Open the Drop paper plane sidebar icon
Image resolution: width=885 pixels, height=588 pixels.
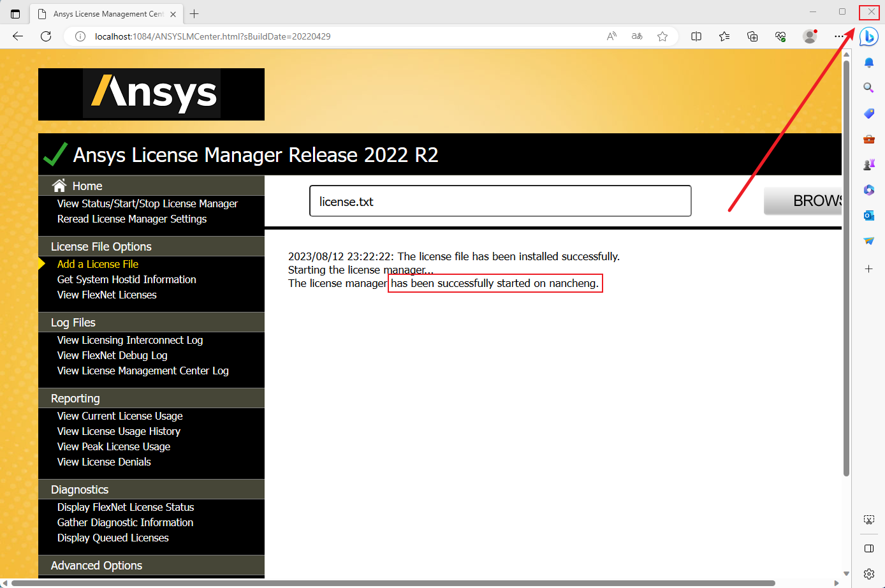tap(868, 241)
